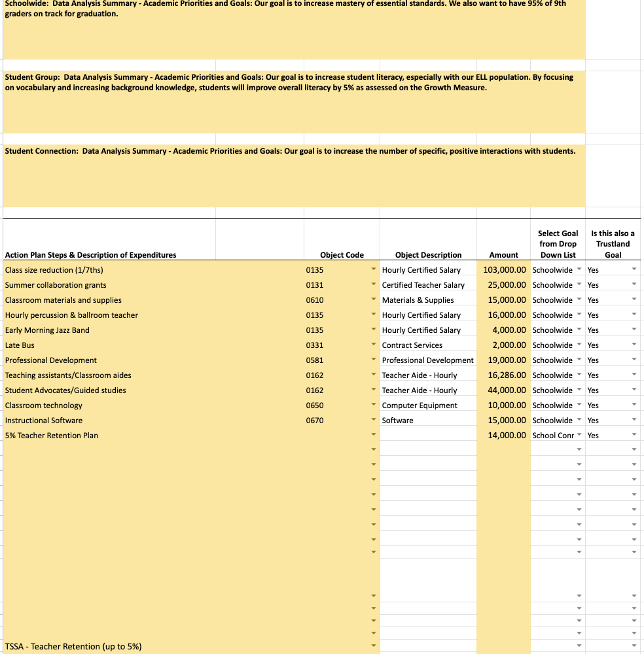Click object code 0670 for Instructional Software
Screen dimensions: 644x654
315,420
